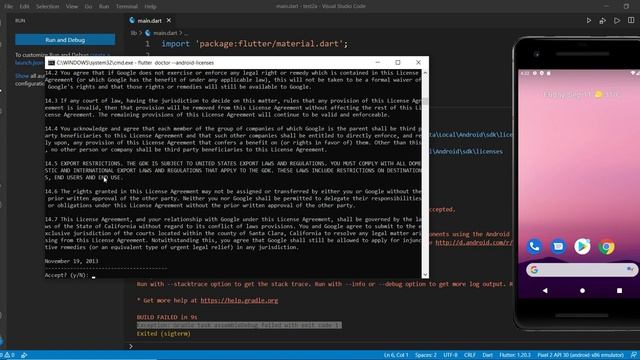Click the Ln 6, Col 1 status item

[396, 355]
